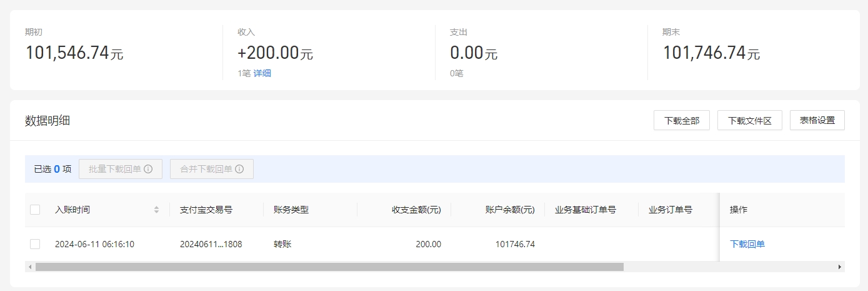This screenshot has width=868, height=291.
Task: Click transaction number 20240611...1808
Action: [x=211, y=244]
